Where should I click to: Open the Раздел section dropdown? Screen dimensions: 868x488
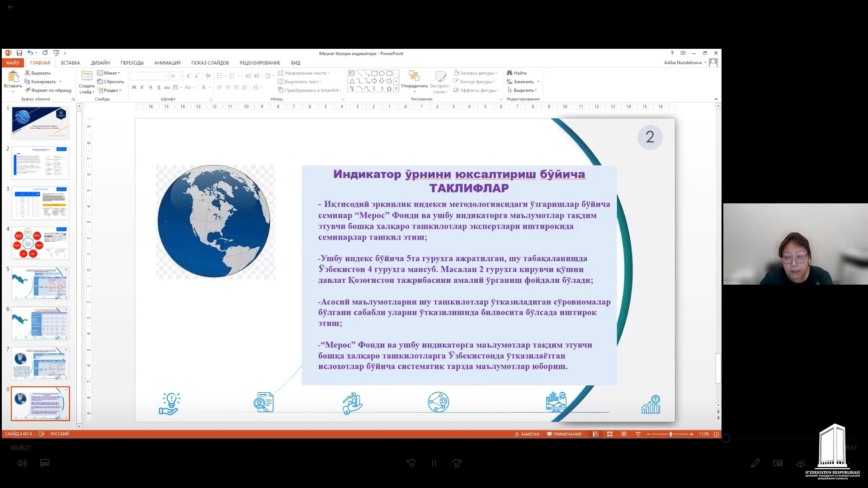pyautogui.click(x=110, y=90)
